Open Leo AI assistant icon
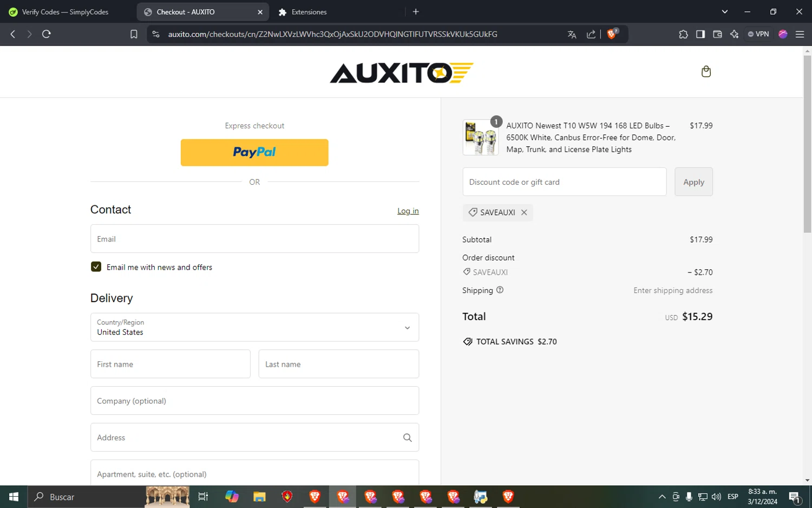This screenshot has width=812, height=508. [734, 34]
